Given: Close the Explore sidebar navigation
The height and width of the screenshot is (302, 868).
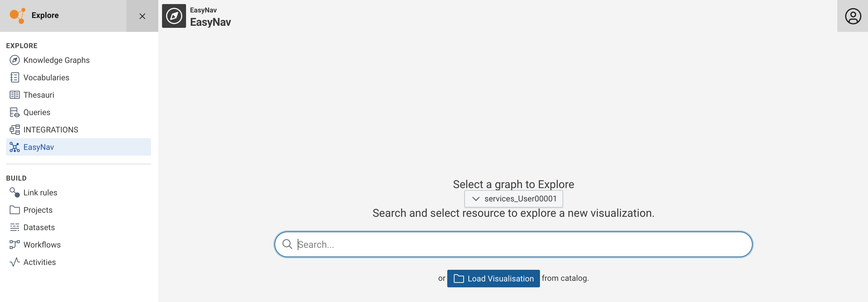Looking at the screenshot, I should [142, 16].
